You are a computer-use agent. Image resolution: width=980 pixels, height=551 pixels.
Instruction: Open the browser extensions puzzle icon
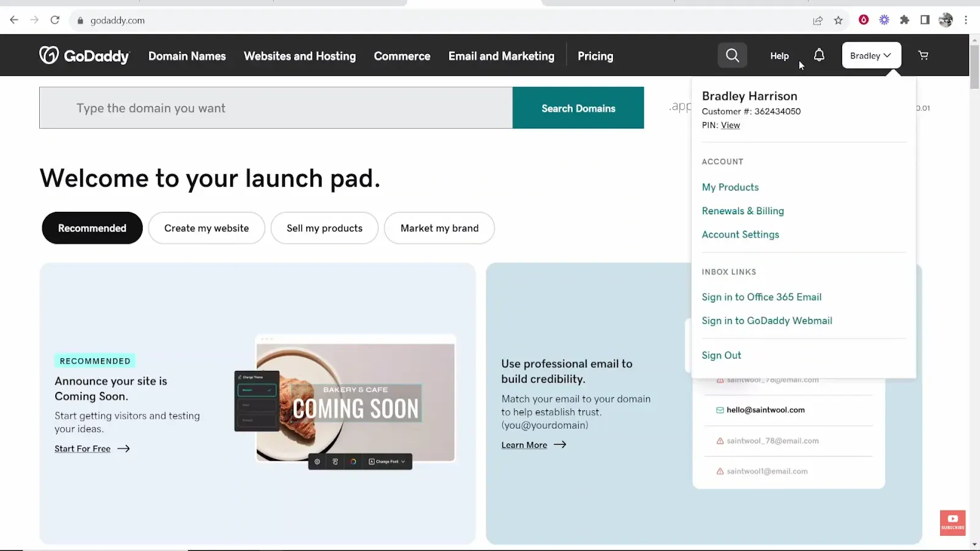click(905, 20)
